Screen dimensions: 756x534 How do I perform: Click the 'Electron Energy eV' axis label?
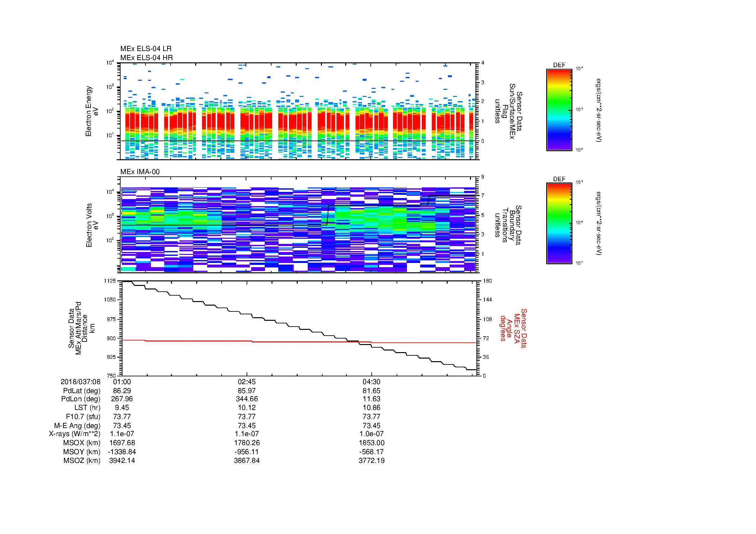92,111
